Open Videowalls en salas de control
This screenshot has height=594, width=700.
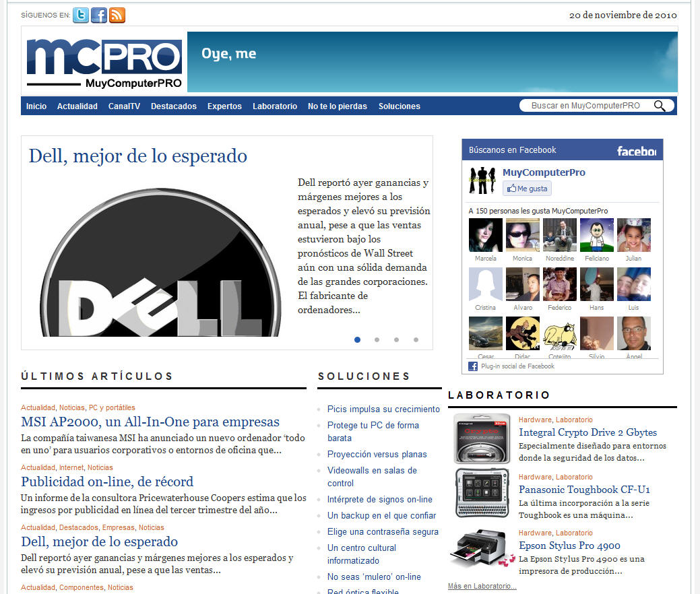373,477
